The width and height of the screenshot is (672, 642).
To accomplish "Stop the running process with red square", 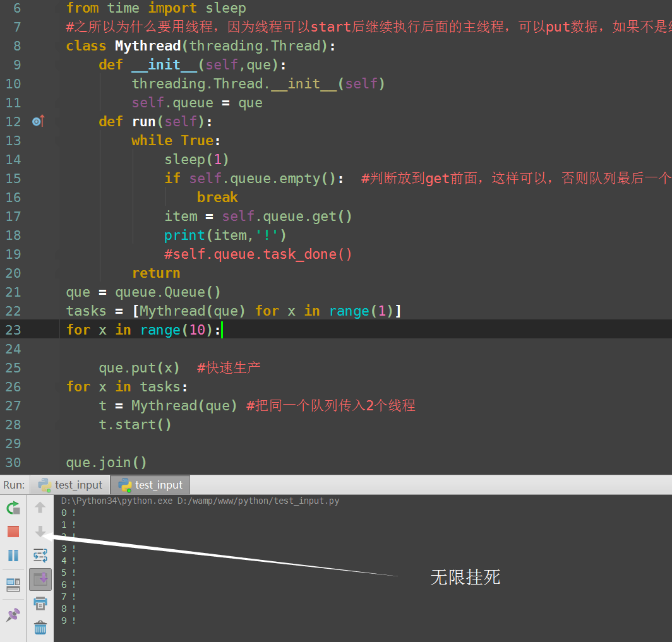I will click(x=13, y=532).
